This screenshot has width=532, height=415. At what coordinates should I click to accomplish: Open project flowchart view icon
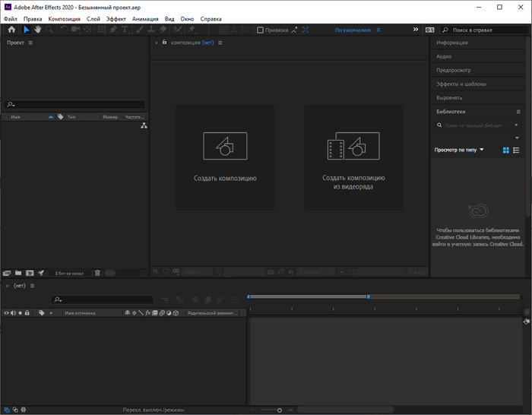[144, 126]
